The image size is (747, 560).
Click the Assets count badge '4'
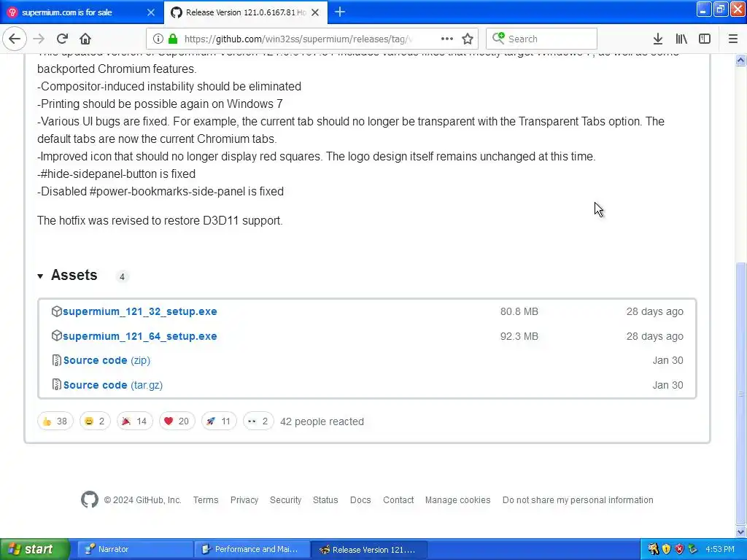(x=122, y=276)
